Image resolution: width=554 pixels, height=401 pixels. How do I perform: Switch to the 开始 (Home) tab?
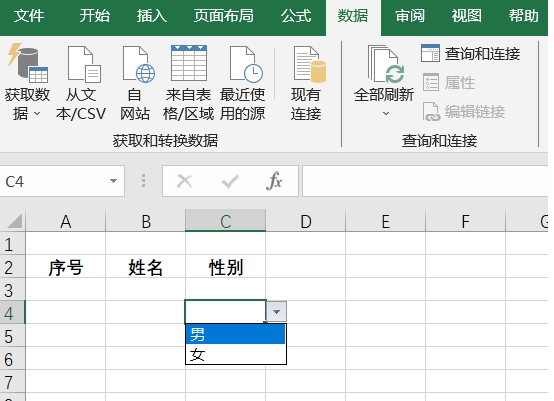point(95,16)
